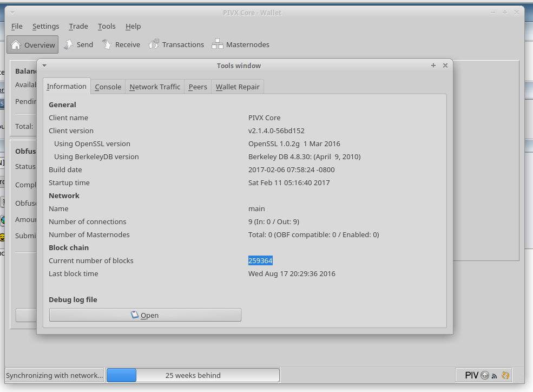Select the Information tab
Viewport: 533px width, 392px height.
tap(67, 86)
